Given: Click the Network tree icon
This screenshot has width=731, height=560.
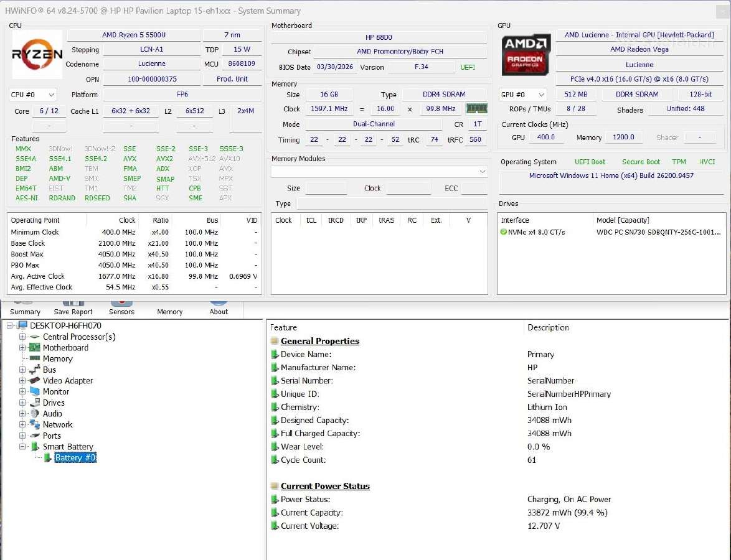Looking at the screenshot, I should click(34, 424).
